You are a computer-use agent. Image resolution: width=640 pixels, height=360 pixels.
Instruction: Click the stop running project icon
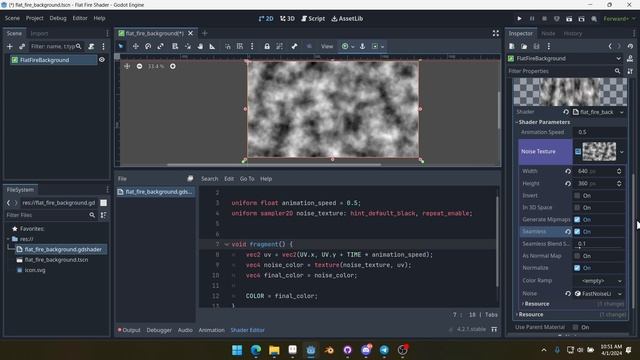click(x=544, y=18)
